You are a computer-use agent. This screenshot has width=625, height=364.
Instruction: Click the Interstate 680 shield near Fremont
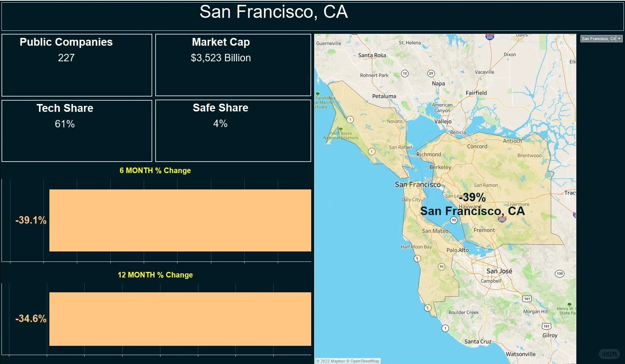pyautogui.click(x=502, y=219)
